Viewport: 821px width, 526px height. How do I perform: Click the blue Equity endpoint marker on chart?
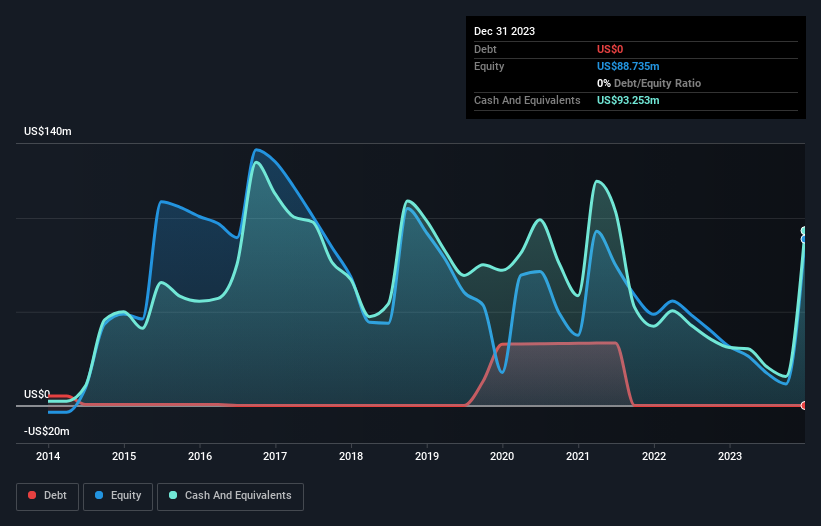804,239
